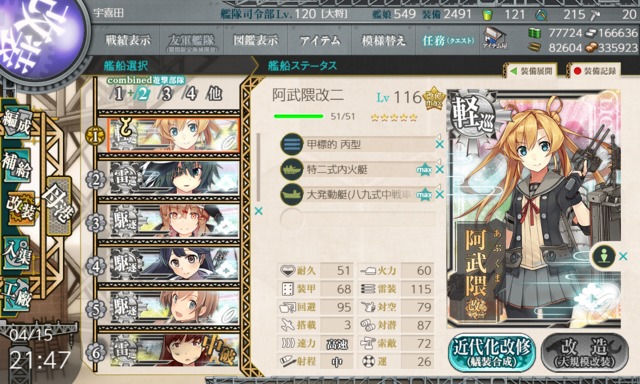640x384 pixels.
Task: Open the 工廠 factory sidebar icon
Action: [16, 296]
